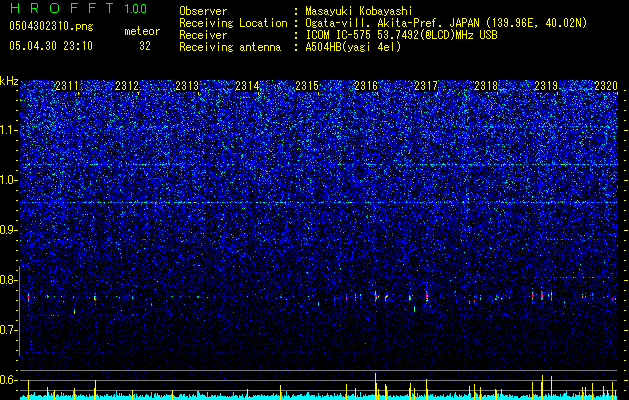
Task: Click the 2318 time marker
Action: click(x=486, y=86)
